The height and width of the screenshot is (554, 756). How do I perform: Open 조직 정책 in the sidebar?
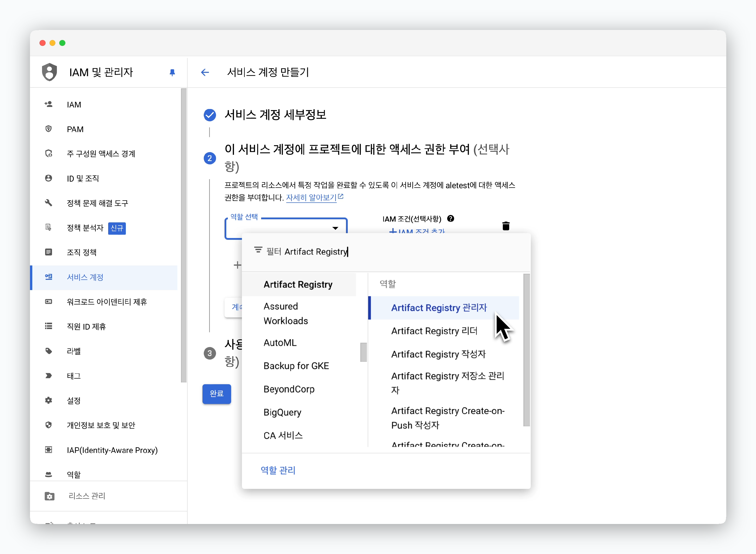pyautogui.click(x=104, y=253)
